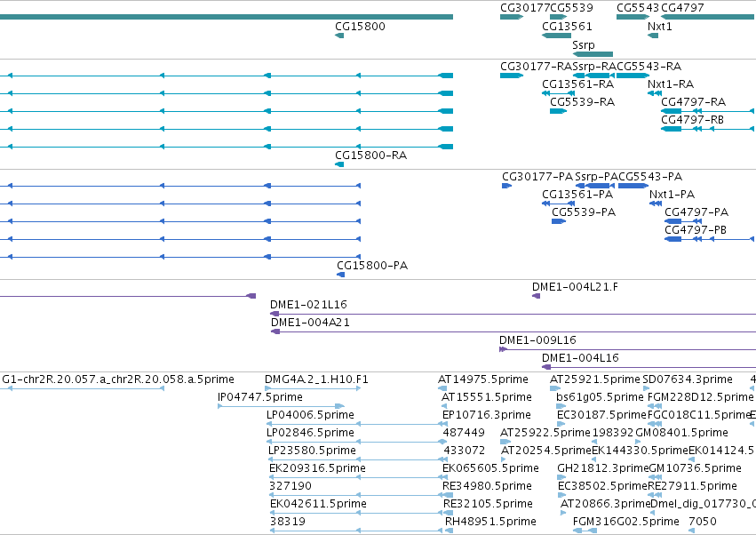Select the RH48951.5prime EST label
This screenshot has height=535, width=756.
click(490, 522)
